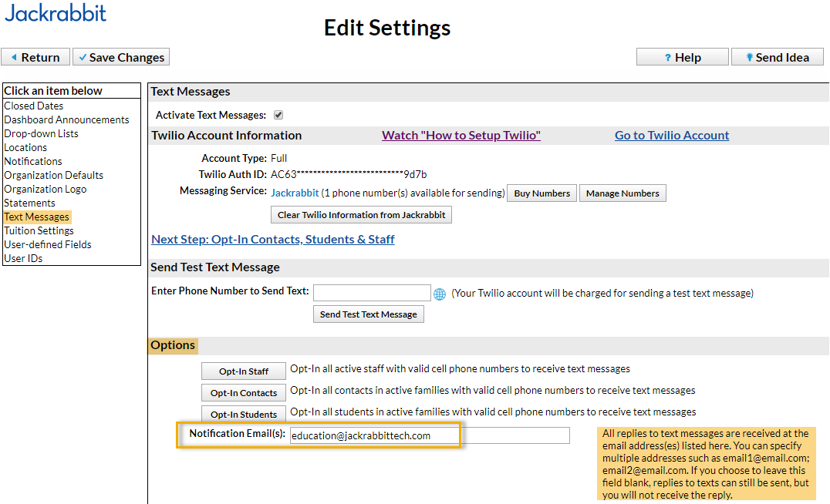Click the Send Idea button

[x=777, y=57]
